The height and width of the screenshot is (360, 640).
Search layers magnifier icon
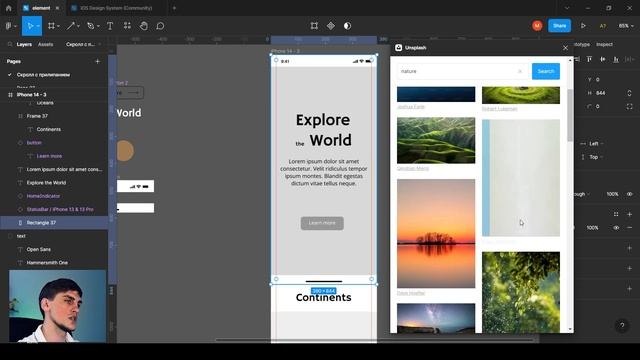coord(10,44)
